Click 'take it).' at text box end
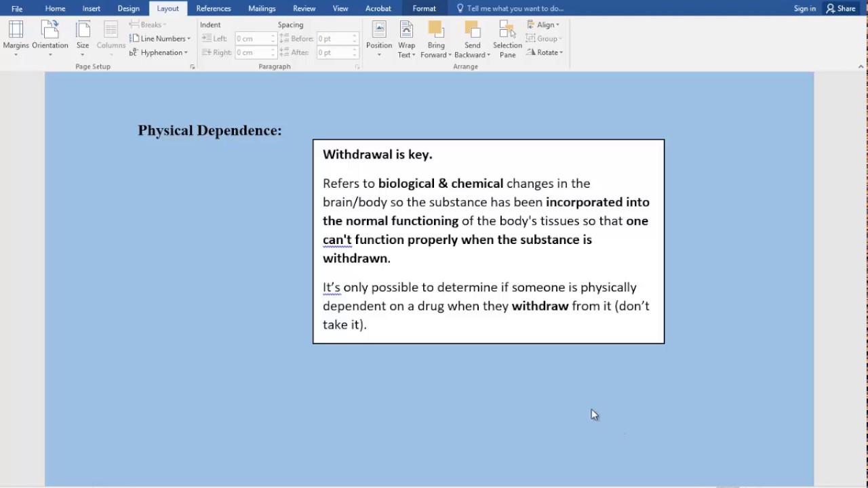The width and height of the screenshot is (868, 488). point(344,325)
